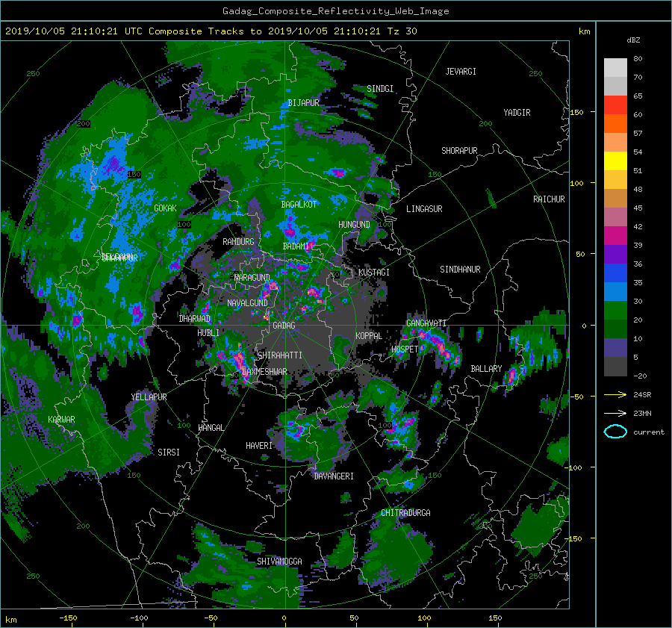Click the bottom axis 100 km tick label
Viewport: 672px width, 628px height.
[424, 618]
